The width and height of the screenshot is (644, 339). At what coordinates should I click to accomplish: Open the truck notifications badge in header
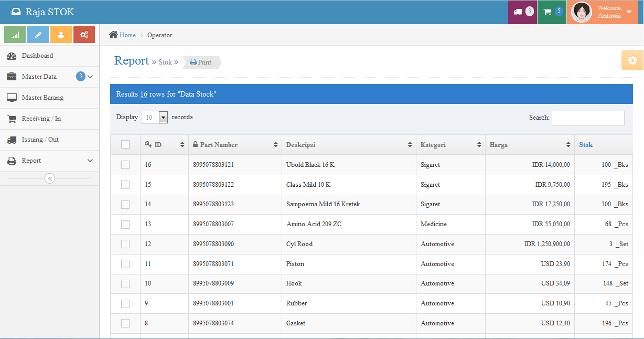(x=522, y=12)
